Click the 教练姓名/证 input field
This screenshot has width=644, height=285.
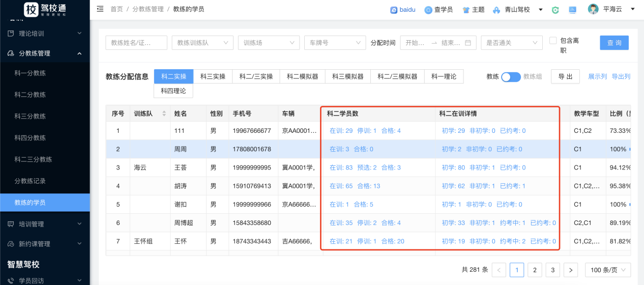pyautogui.click(x=136, y=43)
